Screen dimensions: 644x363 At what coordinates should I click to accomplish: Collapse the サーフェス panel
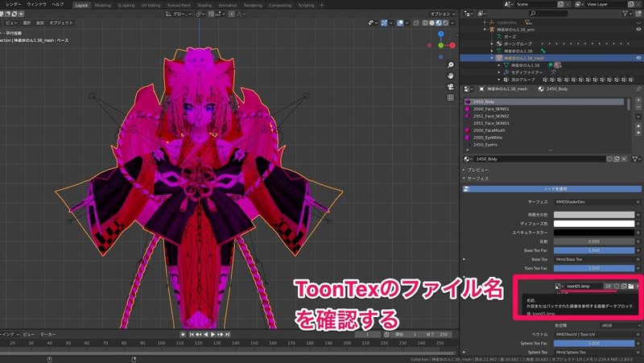point(476,179)
